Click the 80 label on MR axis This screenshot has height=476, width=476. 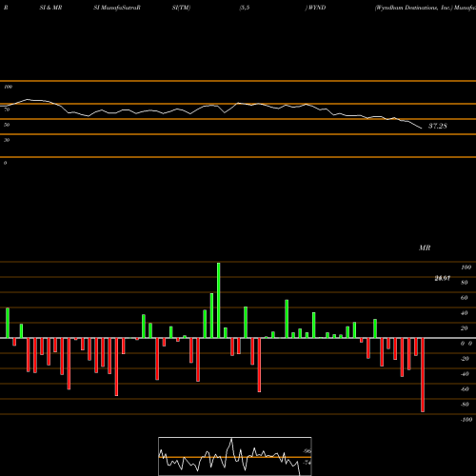[x=465, y=283]
